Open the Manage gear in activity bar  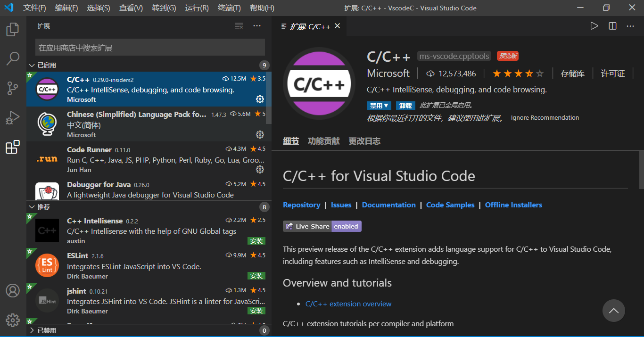[13, 320]
